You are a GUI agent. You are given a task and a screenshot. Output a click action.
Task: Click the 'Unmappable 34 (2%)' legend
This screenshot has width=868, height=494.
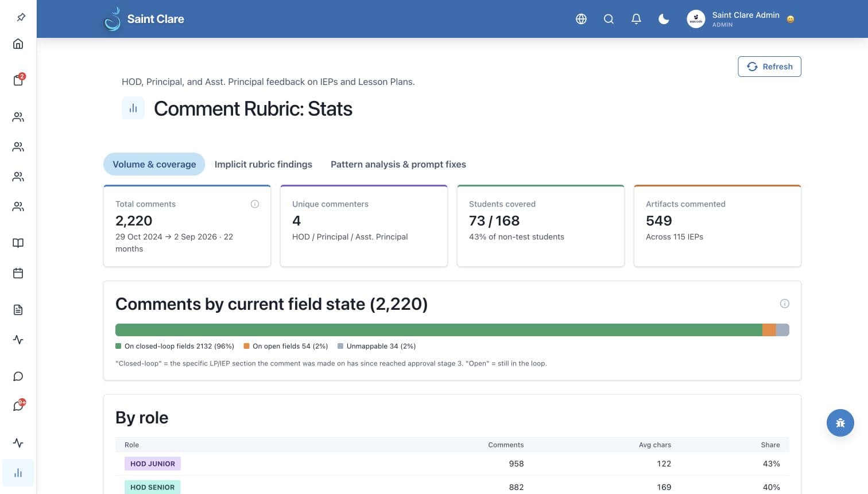[x=377, y=346]
